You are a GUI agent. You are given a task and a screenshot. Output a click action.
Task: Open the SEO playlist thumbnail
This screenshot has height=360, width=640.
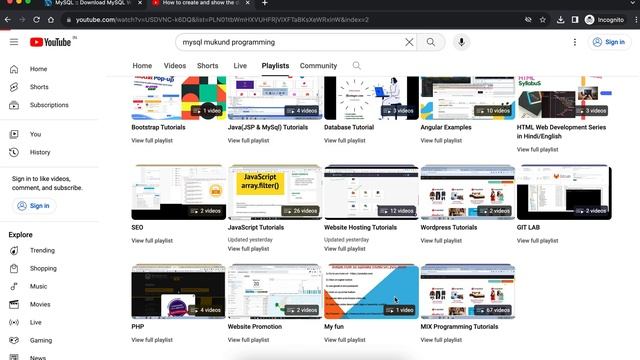pos(178,192)
